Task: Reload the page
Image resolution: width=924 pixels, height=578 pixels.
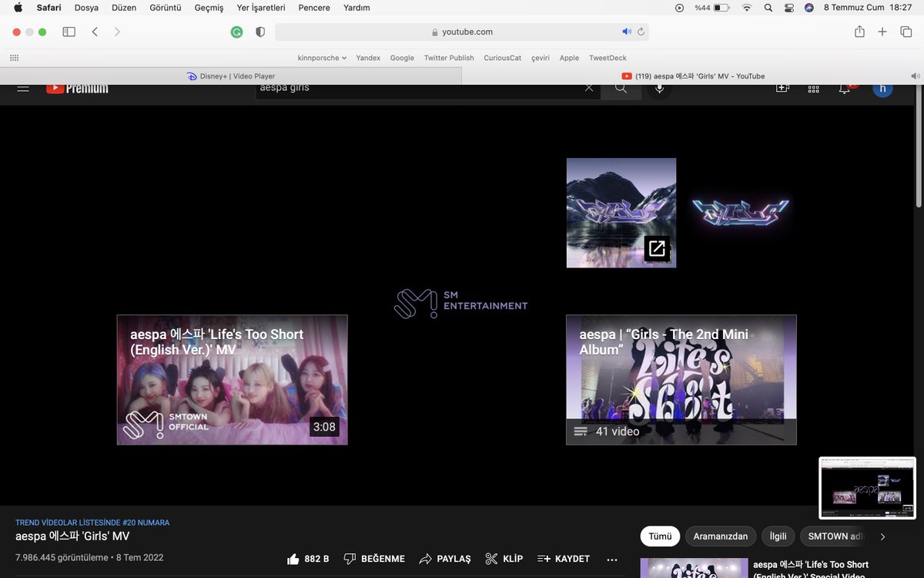Action: click(x=641, y=32)
